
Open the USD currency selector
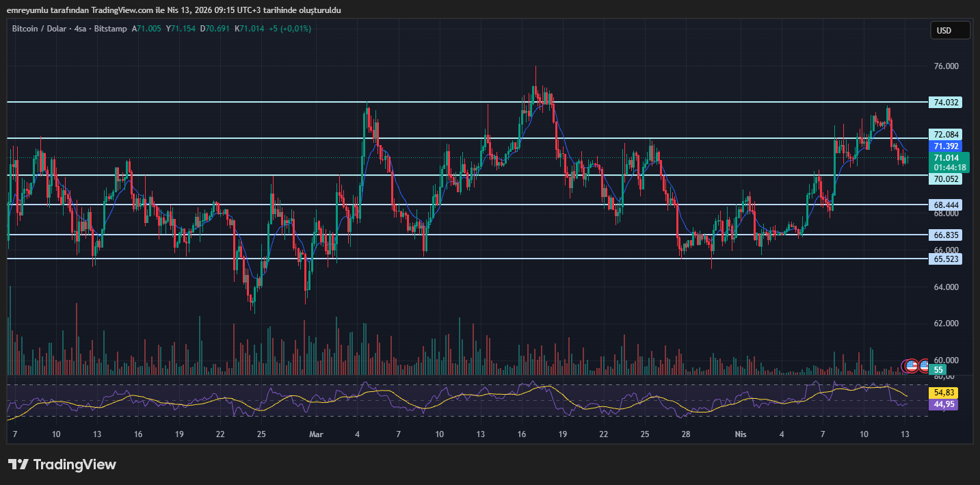click(950, 30)
